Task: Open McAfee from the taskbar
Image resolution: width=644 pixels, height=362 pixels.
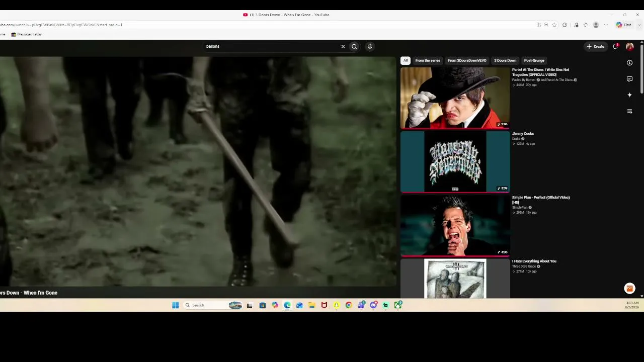Action: (x=324, y=305)
